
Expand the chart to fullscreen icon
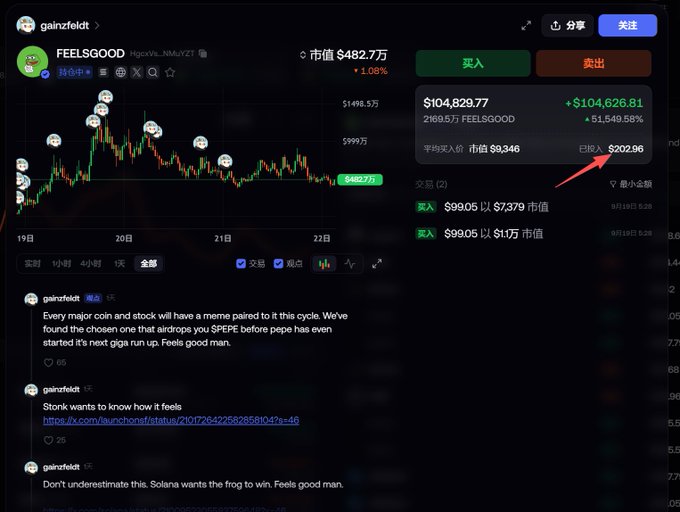[377, 264]
